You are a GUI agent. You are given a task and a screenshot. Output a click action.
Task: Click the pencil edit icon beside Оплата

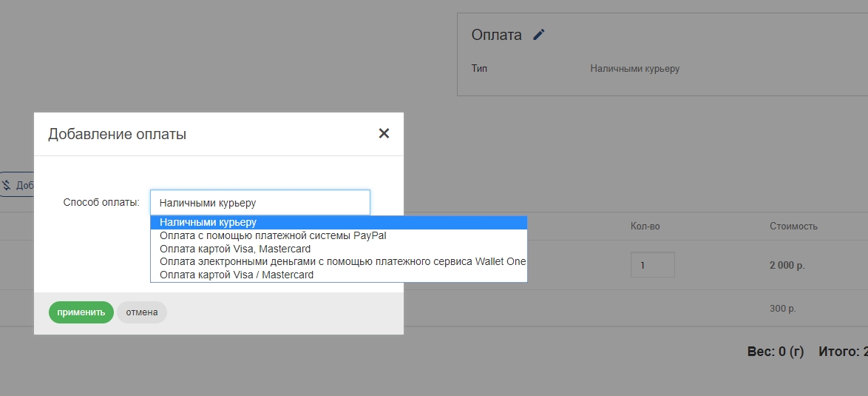538,35
